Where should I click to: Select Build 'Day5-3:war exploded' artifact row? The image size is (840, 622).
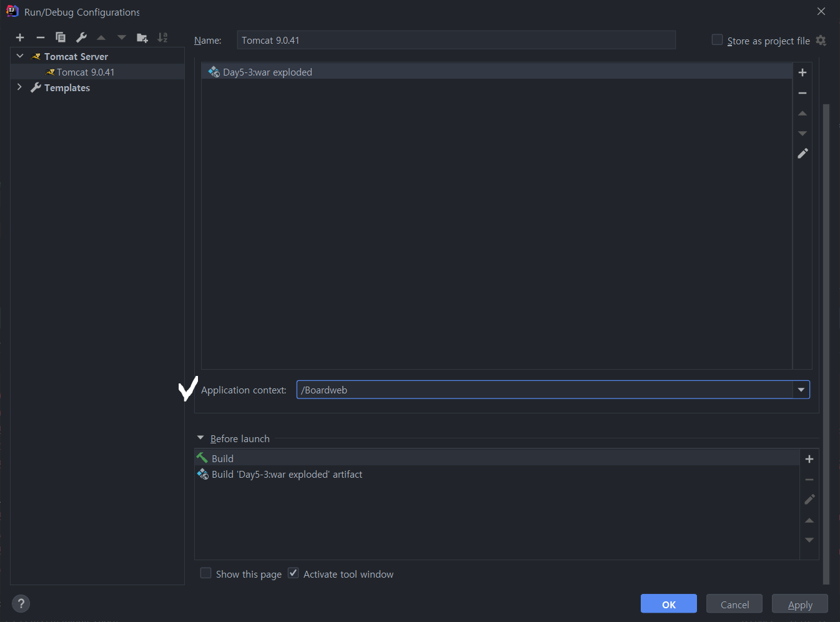pyautogui.click(x=497, y=475)
